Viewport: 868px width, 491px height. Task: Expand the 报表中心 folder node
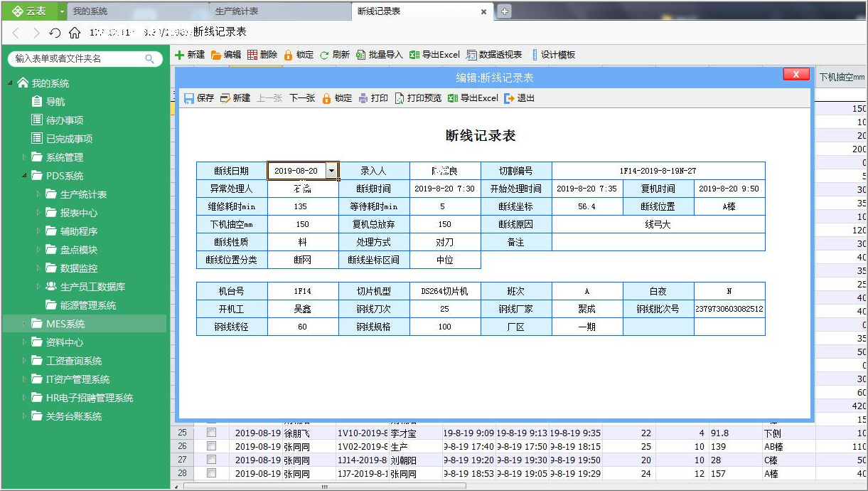coord(38,212)
